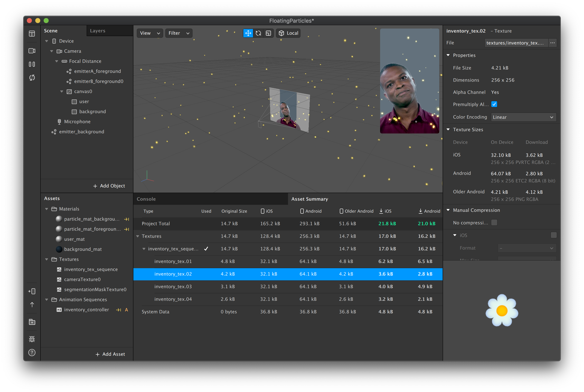The height and width of the screenshot is (392, 584).
Task: Enable the No compression checkbox
Action: [x=494, y=222]
